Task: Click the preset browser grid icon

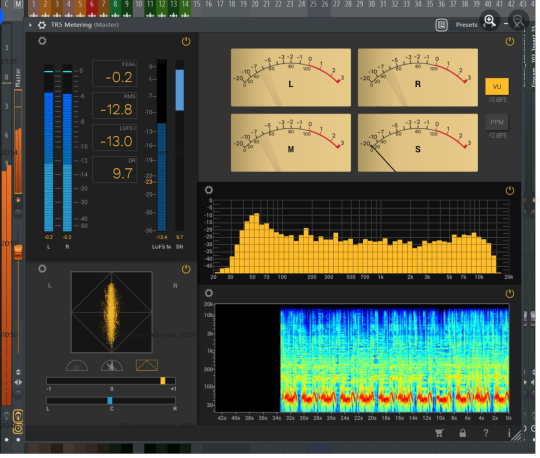Action: coord(441,25)
